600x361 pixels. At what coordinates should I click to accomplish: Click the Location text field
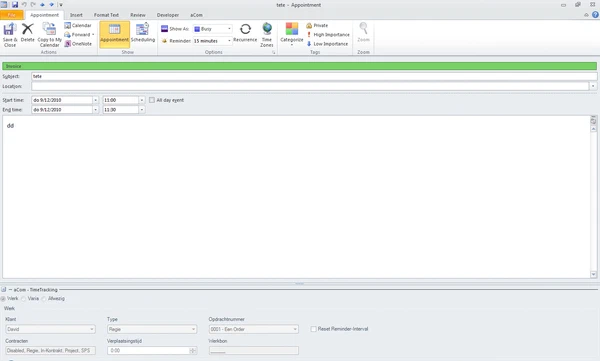pos(310,86)
